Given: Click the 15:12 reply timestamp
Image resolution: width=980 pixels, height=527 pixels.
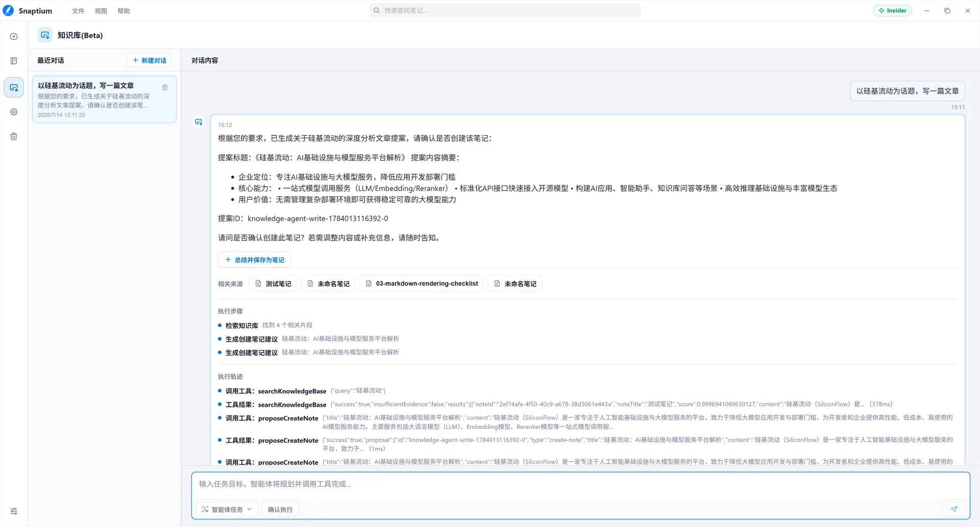Looking at the screenshot, I should (x=225, y=125).
